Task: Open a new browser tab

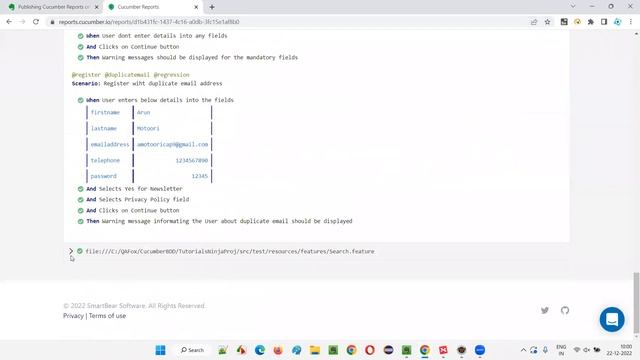Action: tap(212, 7)
